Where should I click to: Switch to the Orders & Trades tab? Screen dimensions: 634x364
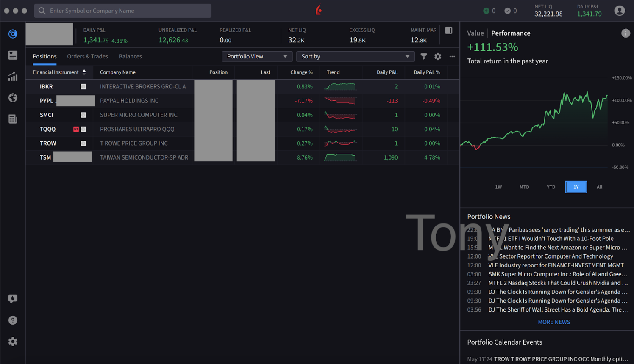pos(88,56)
